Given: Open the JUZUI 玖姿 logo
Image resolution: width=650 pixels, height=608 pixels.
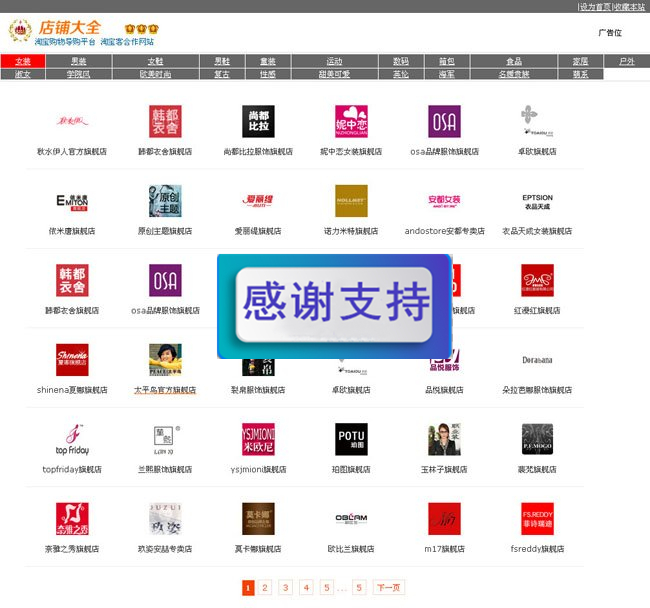Looking at the screenshot, I should point(165,519).
